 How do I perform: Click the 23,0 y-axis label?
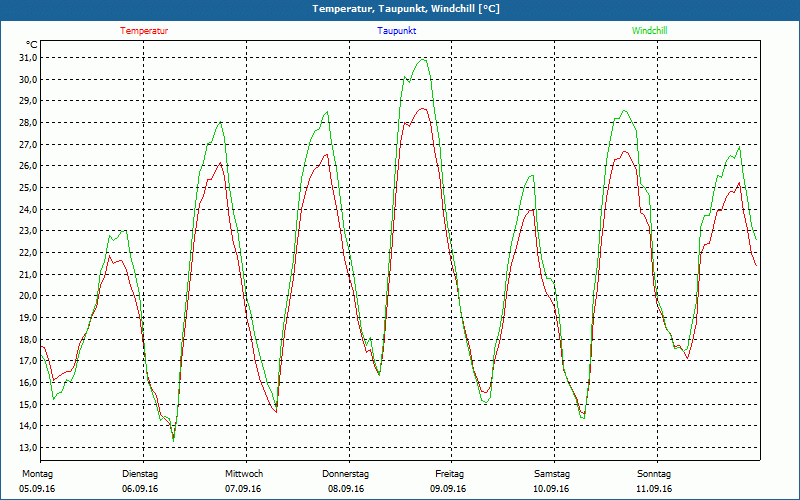(x=28, y=231)
